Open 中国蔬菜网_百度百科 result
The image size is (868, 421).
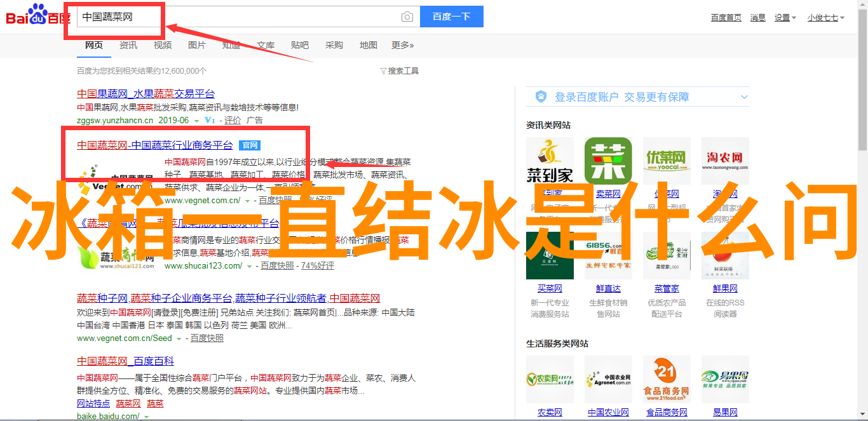pyautogui.click(x=125, y=361)
